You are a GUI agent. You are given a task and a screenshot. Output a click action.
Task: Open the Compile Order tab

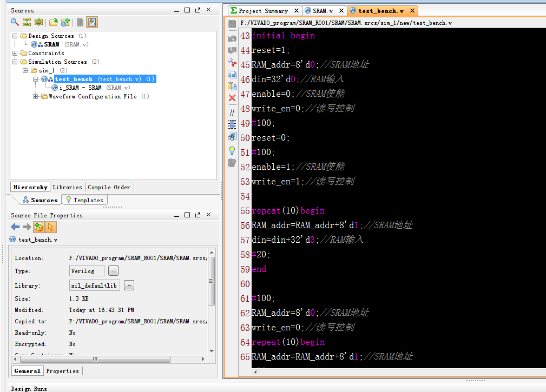click(108, 187)
